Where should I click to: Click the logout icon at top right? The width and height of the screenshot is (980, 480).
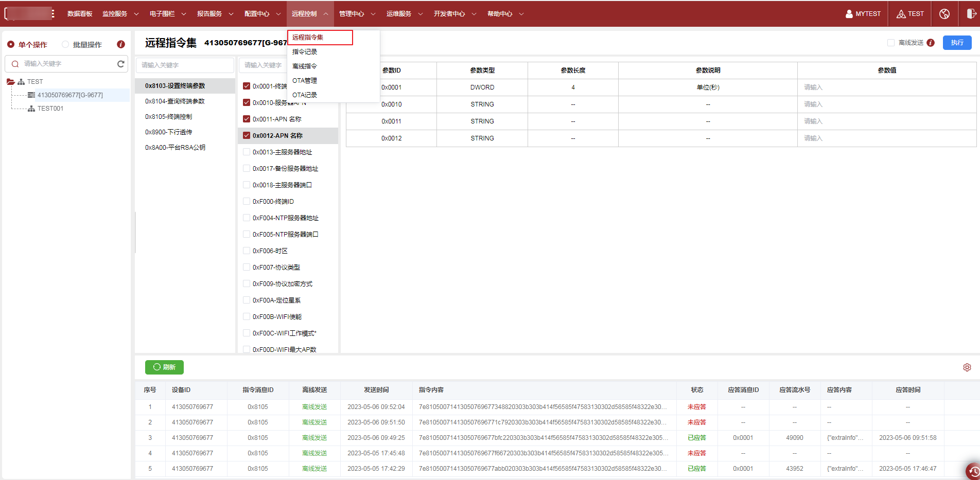pos(970,14)
